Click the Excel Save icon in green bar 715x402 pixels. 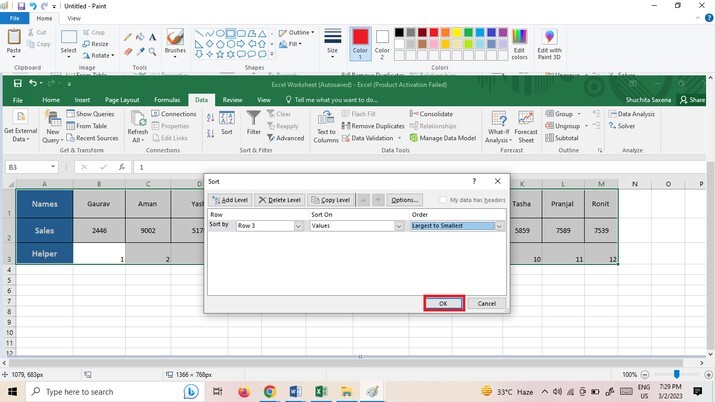point(17,83)
